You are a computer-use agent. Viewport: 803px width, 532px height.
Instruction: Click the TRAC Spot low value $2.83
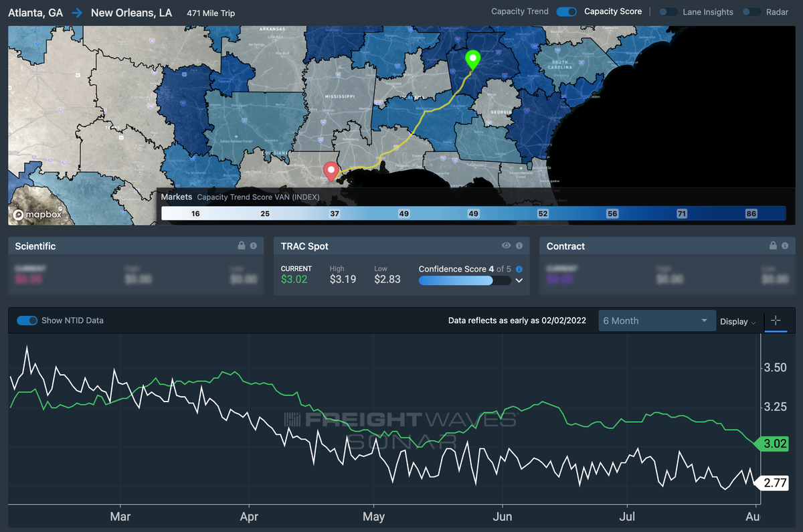click(x=387, y=279)
